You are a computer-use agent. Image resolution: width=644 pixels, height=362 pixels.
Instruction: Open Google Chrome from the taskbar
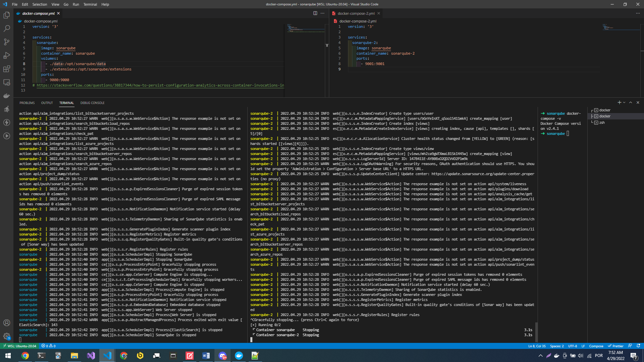[x=25, y=356]
